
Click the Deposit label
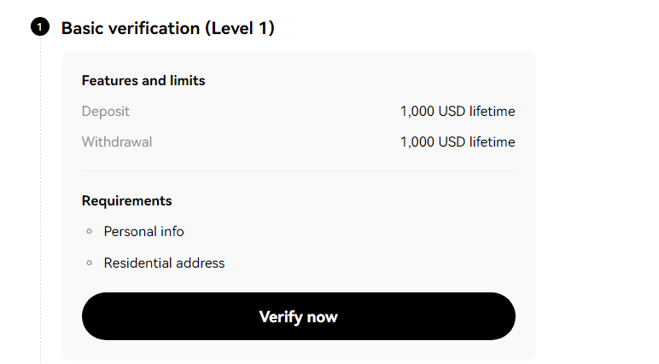[x=105, y=111]
